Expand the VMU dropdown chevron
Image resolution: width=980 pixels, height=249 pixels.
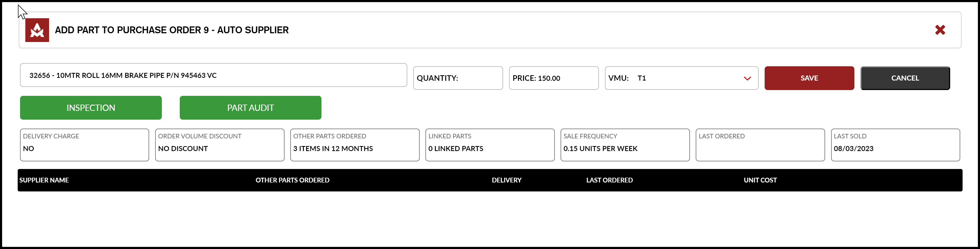click(747, 78)
